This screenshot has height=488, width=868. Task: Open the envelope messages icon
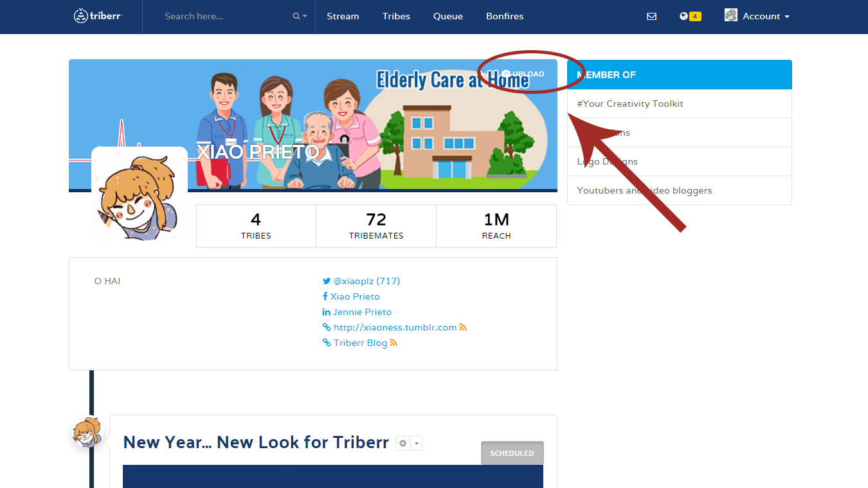pos(651,17)
